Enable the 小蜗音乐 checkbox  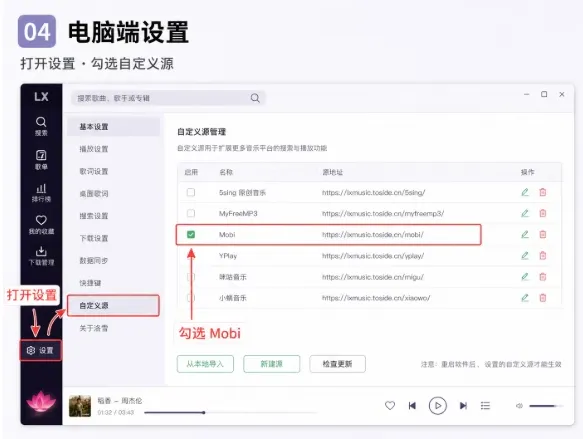tap(191, 298)
